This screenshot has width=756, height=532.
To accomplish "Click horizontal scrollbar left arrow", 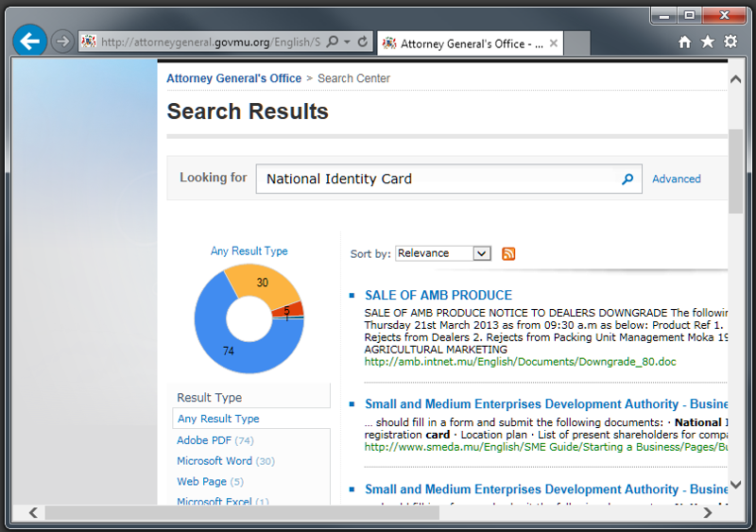I will pos(33,512).
